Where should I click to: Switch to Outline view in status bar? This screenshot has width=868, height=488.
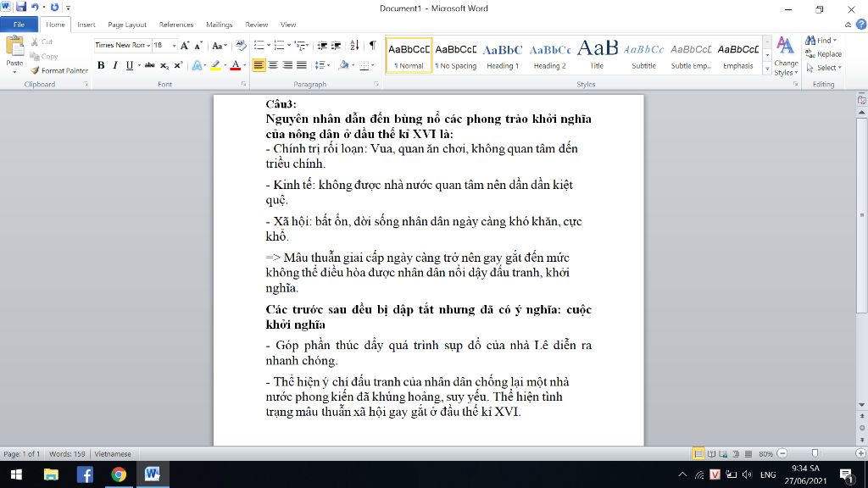coord(736,454)
